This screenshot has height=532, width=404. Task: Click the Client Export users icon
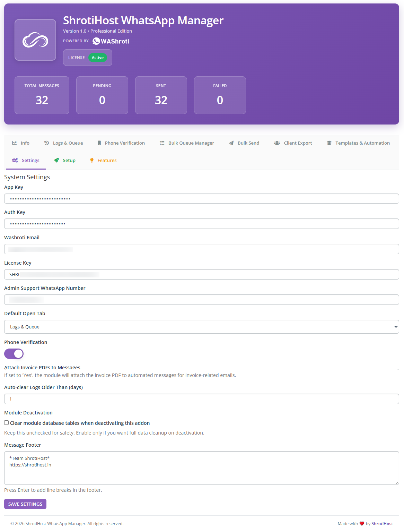[276, 143]
